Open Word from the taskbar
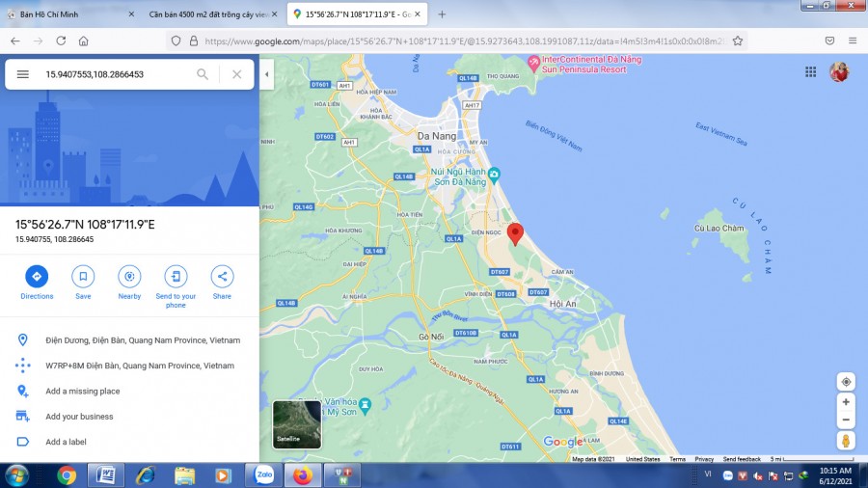Screen dimensions: 868x488 (x=106, y=475)
